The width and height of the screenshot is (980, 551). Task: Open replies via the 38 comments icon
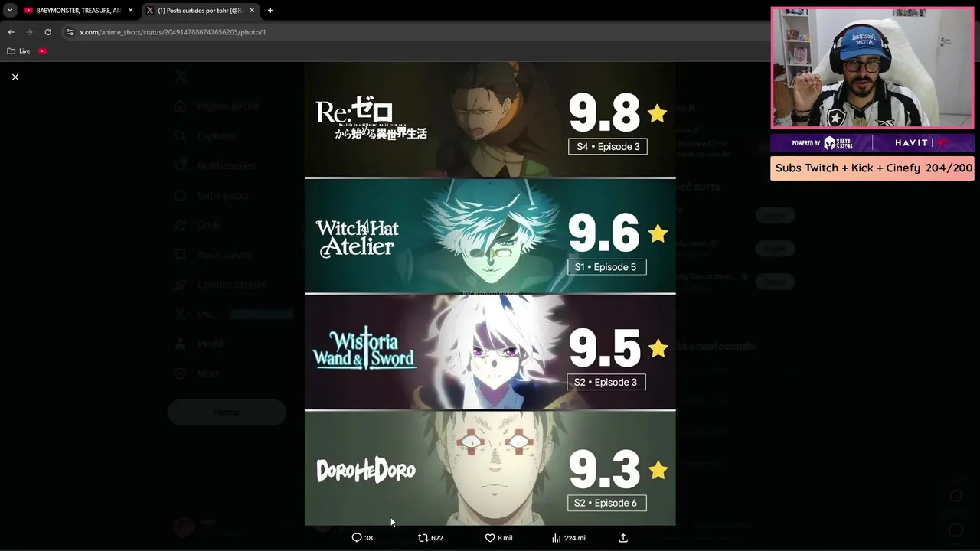(x=362, y=538)
